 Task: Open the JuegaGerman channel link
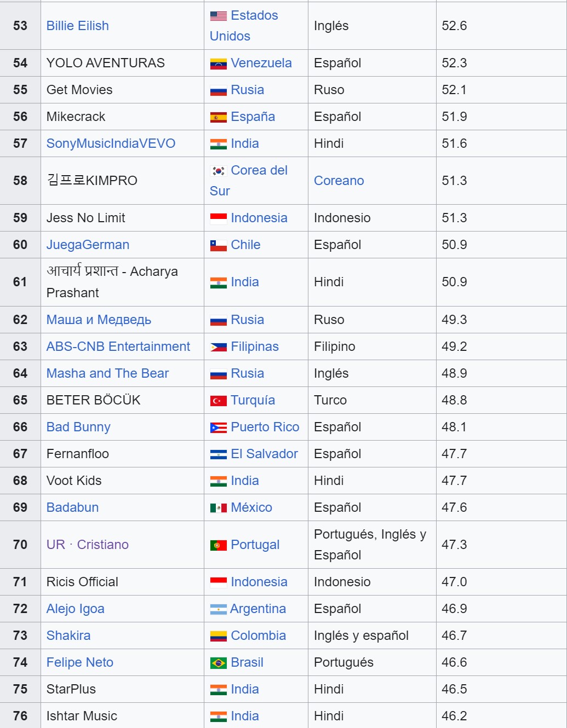pos(88,245)
